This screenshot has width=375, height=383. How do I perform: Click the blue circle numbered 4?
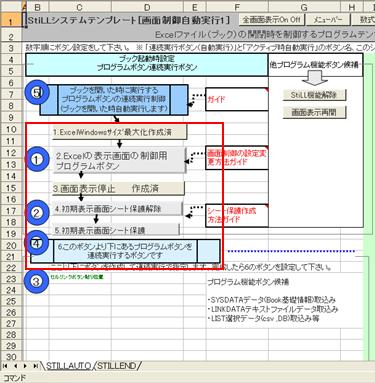(37, 243)
